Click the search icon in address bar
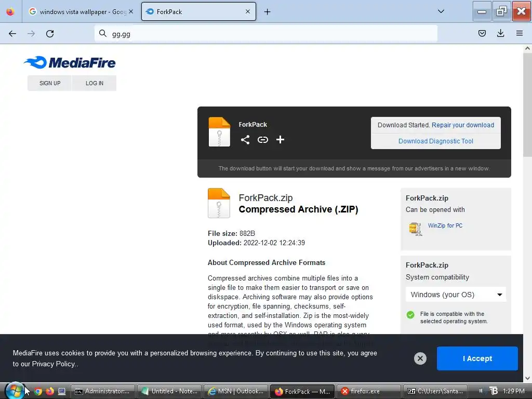The image size is (532, 399). (102, 34)
